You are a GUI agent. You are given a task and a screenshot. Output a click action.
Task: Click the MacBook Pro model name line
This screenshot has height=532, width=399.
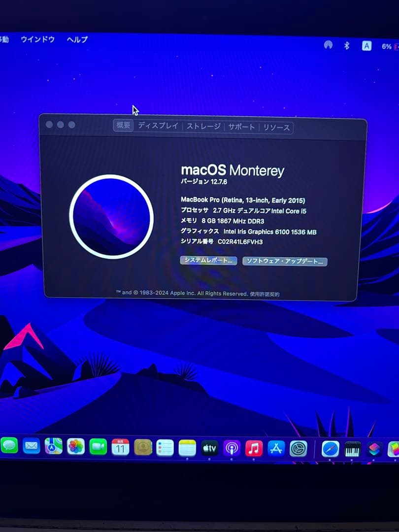(243, 200)
